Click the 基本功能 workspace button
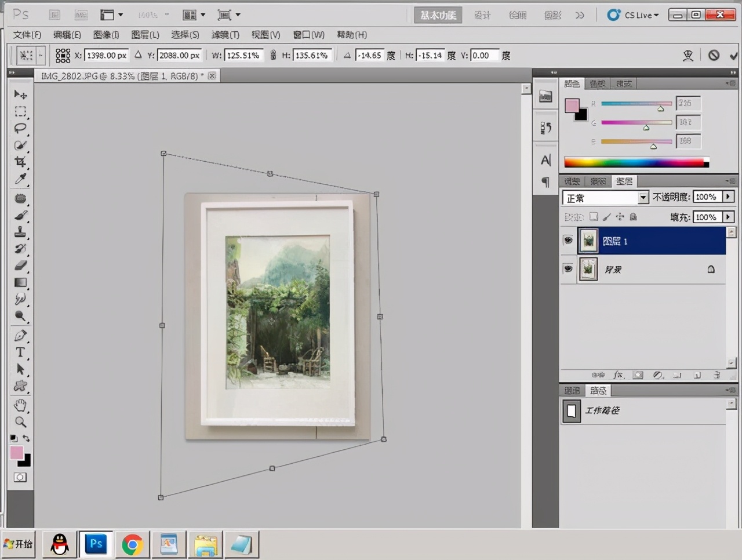Image resolution: width=742 pixels, height=560 pixels. click(438, 15)
